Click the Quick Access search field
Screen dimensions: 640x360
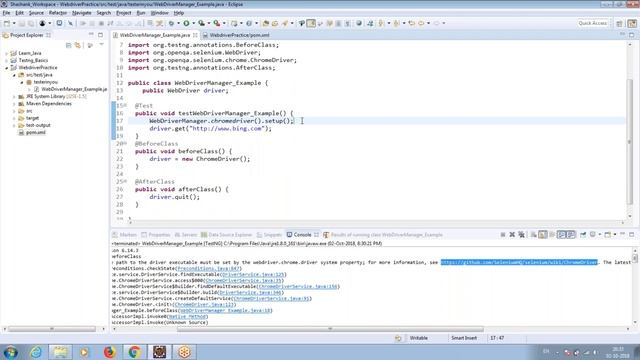pos(593,23)
